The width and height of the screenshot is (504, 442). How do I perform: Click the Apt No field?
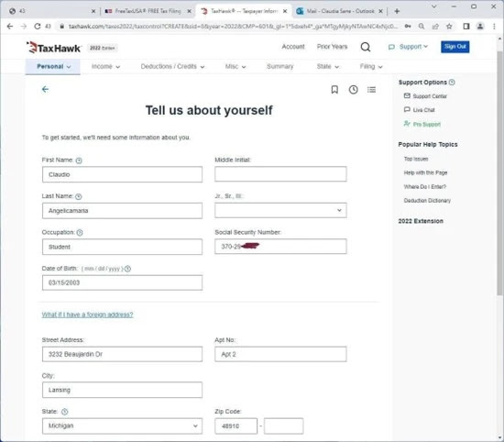pyautogui.click(x=280, y=354)
